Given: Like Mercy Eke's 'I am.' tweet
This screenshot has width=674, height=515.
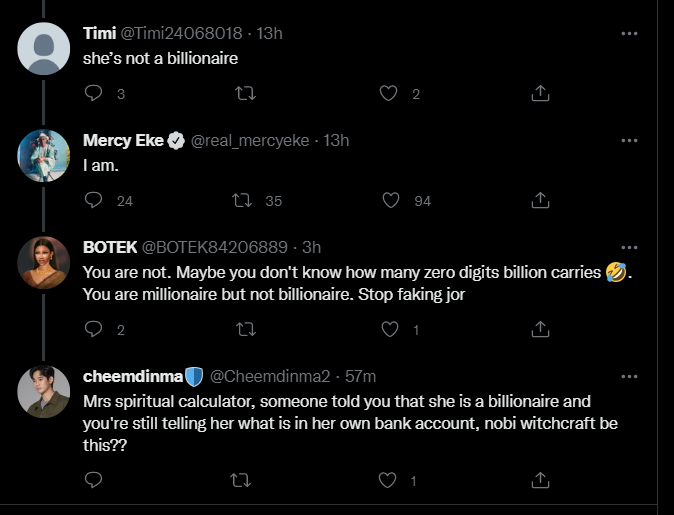Looking at the screenshot, I should pyautogui.click(x=390, y=201).
